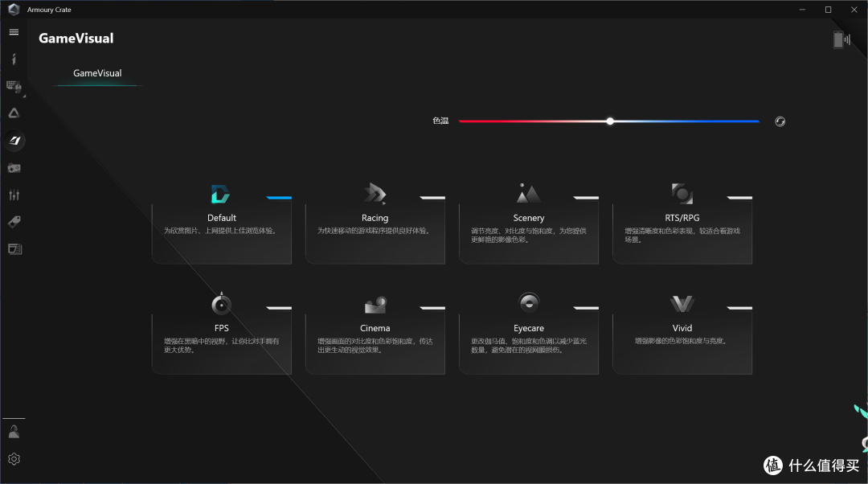Click the Racing mode arrows icon
868x484 pixels.
(x=375, y=193)
